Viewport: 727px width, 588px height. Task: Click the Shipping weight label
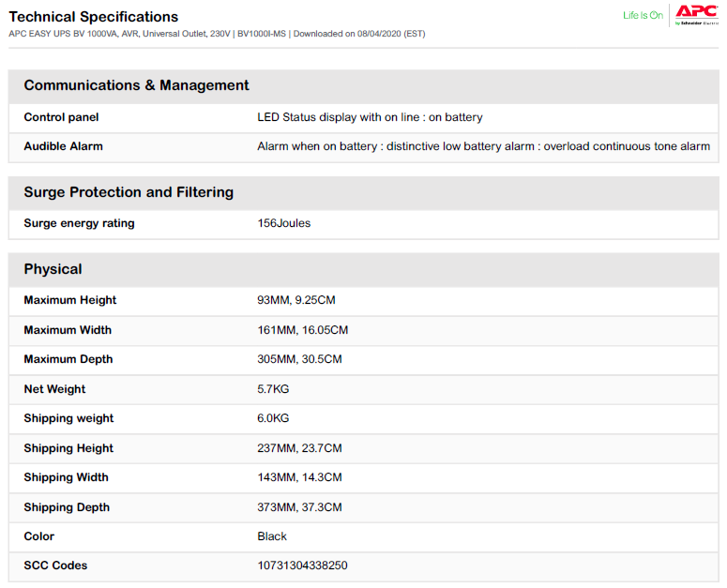(68, 418)
